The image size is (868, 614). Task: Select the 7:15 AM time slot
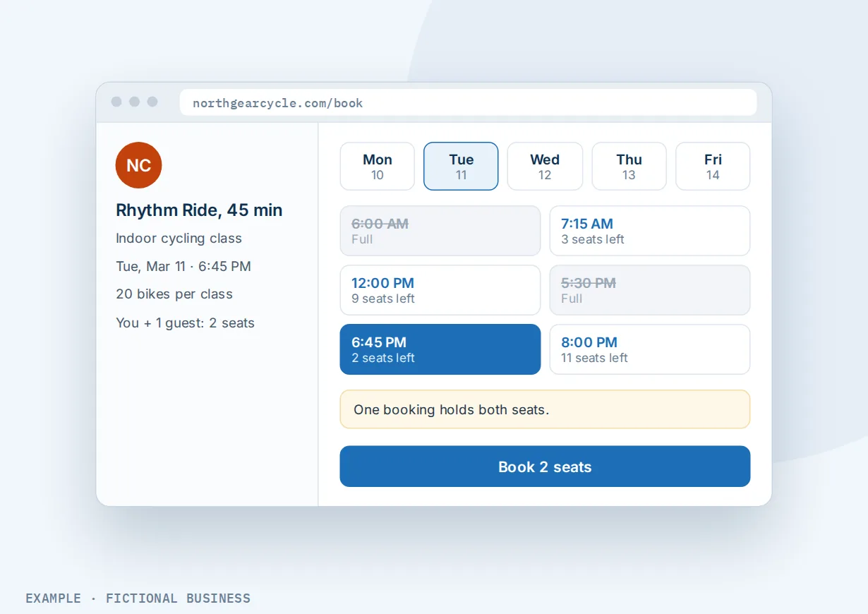[x=650, y=231]
